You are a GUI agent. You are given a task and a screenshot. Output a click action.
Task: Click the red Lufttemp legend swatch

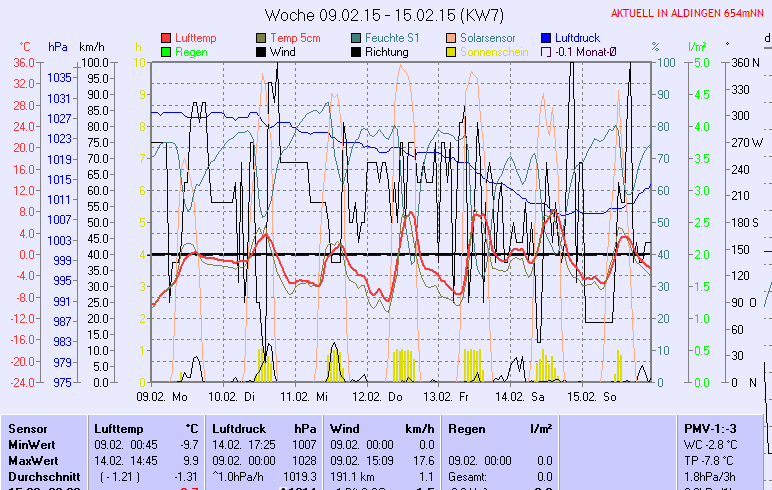coord(166,38)
